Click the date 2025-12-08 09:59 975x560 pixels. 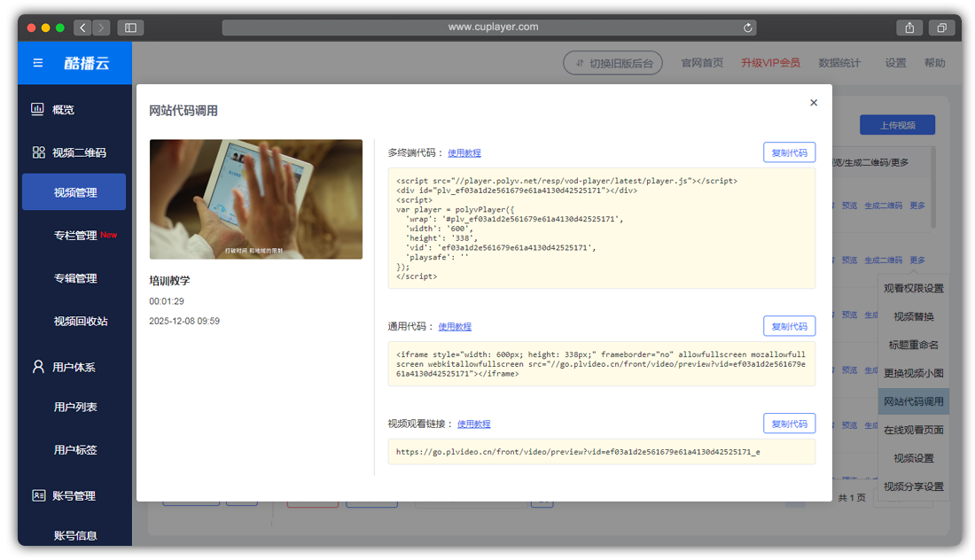click(184, 322)
